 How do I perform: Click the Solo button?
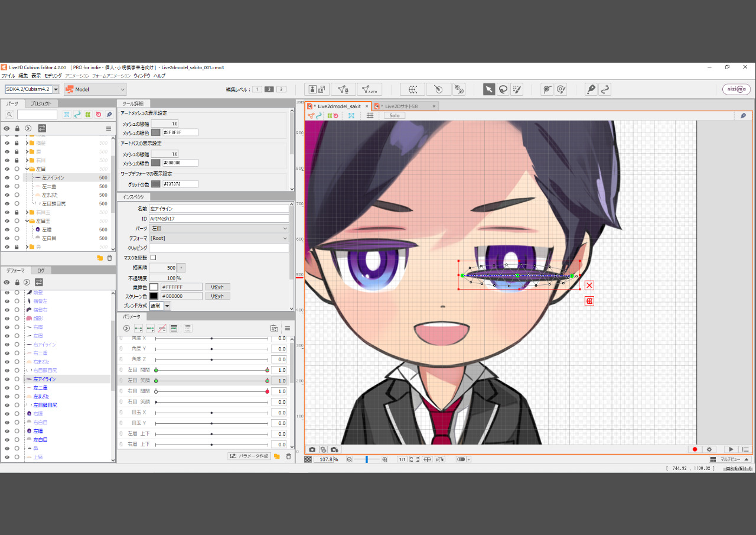pos(395,115)
